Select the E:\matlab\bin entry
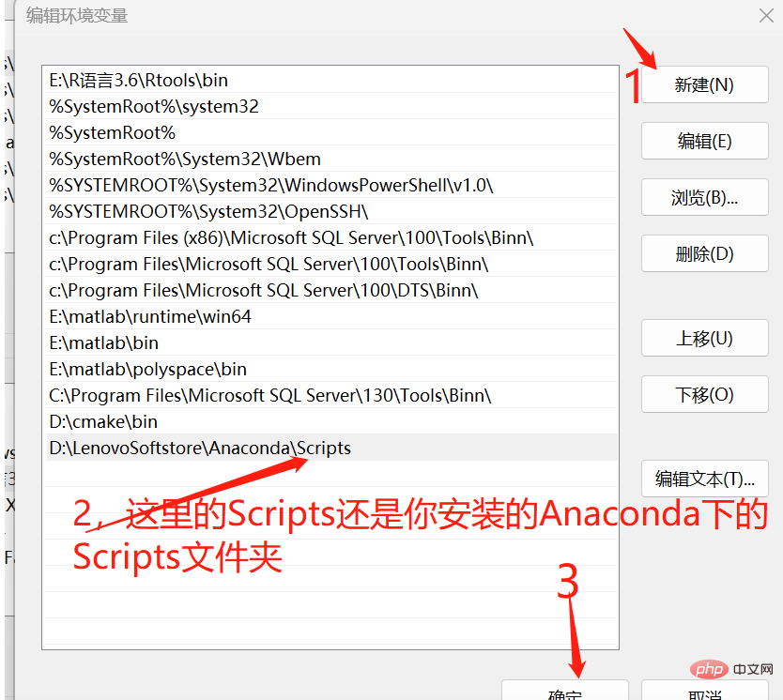 point(330,342)
